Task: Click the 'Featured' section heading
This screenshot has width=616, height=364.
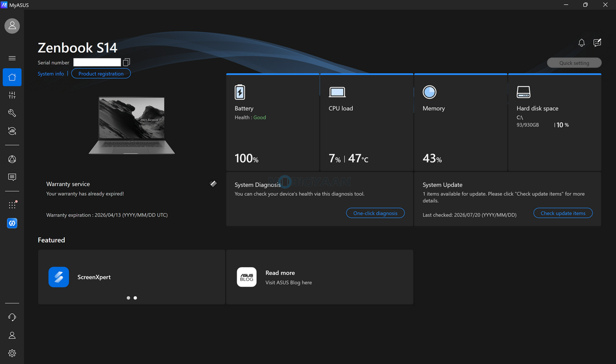Action: 51,240
